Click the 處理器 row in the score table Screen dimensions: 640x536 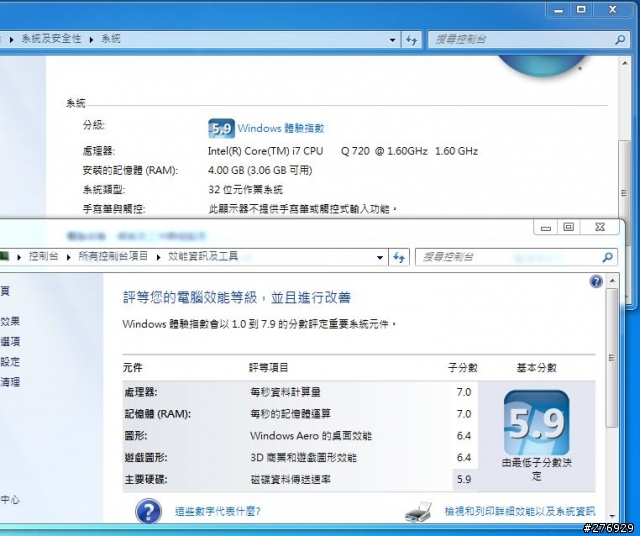coord(300,392)
